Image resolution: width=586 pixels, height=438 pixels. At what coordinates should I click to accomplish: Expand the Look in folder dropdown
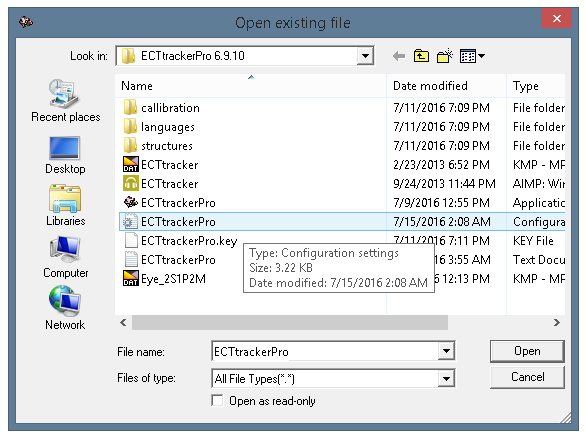[x=365, y=56]
